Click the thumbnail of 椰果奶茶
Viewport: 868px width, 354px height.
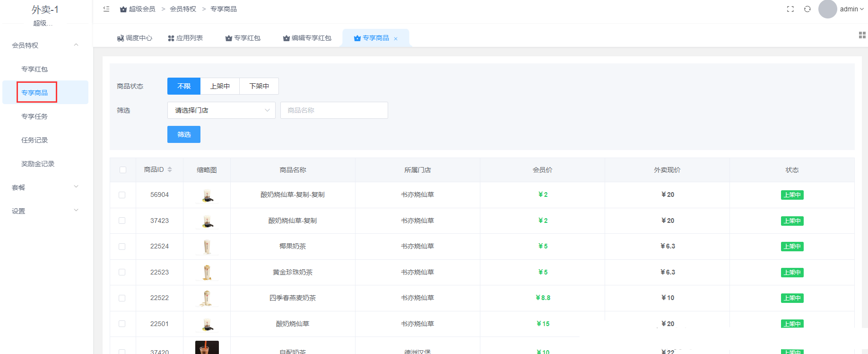pyautogui.click(x=207, y=247)
